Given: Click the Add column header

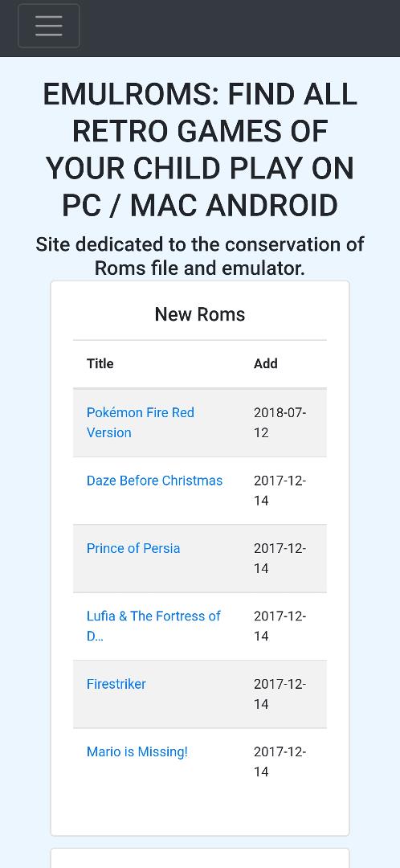Looking at the screenshot, I should 266,364.
